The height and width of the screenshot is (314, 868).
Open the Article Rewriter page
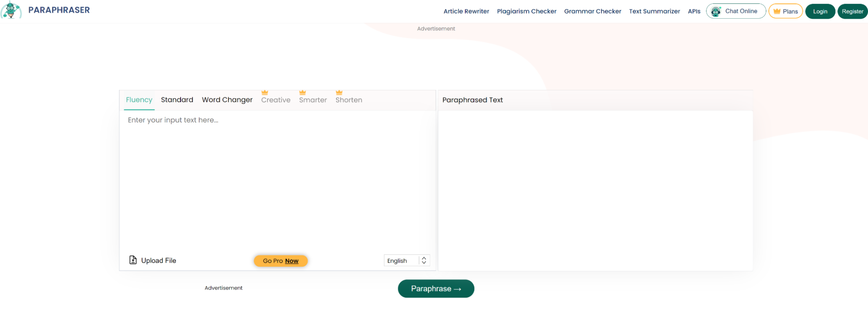pyautogui.click(x=466, y=11)
